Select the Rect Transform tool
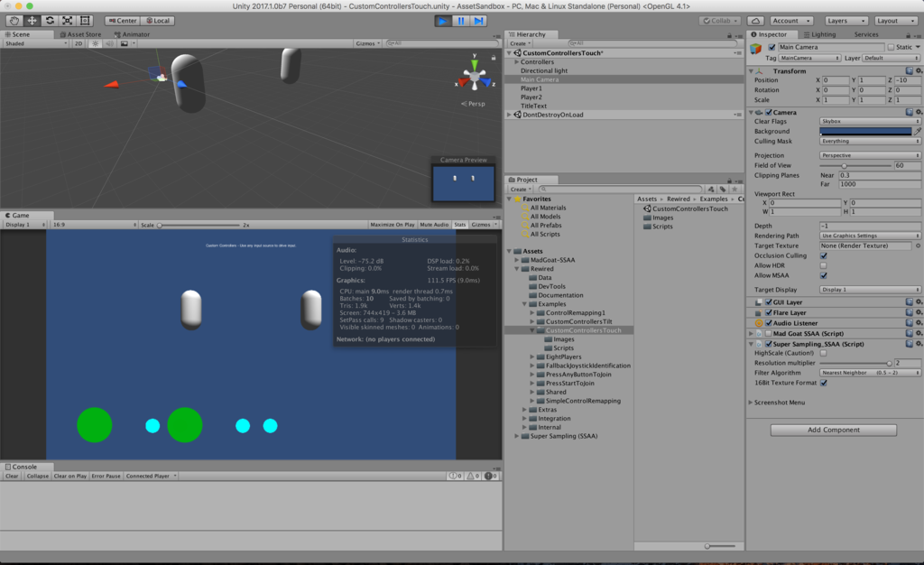 pyautogui.click(x=85, y=21)
